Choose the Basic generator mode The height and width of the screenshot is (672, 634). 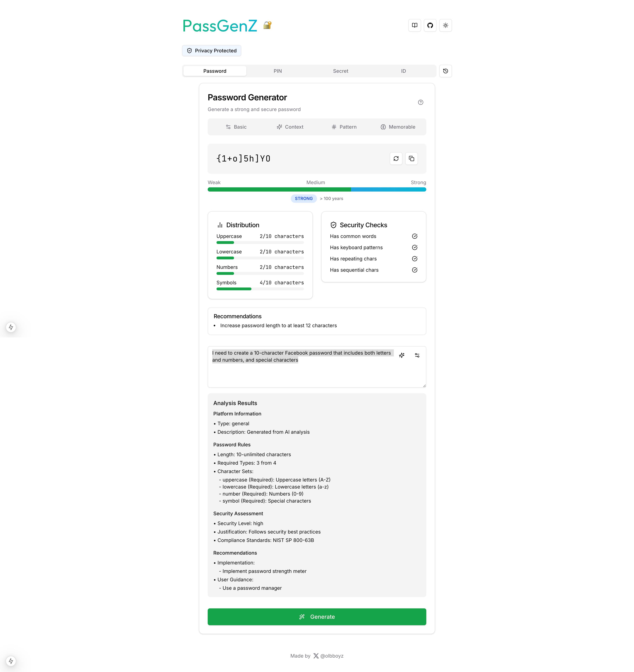coord(236,127)
